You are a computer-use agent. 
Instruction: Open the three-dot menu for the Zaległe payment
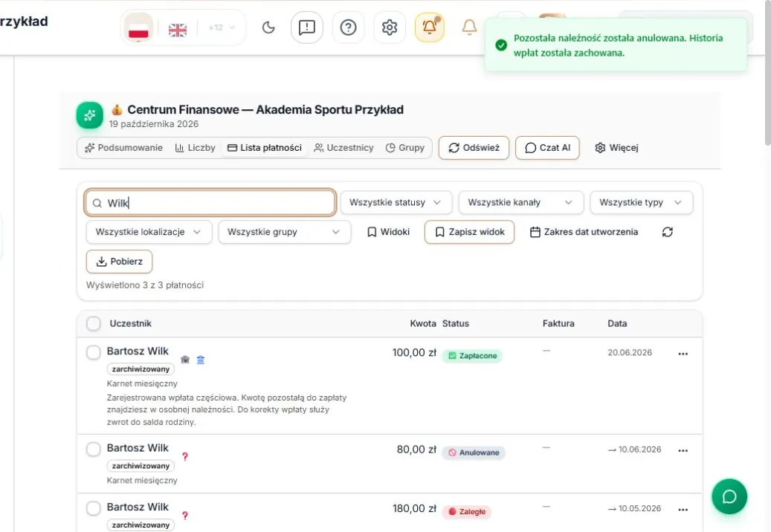(x=683, y=510)
